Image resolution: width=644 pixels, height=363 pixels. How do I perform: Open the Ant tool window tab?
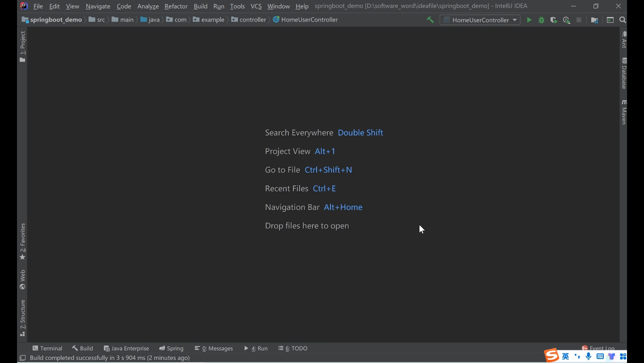click(624, 39)
